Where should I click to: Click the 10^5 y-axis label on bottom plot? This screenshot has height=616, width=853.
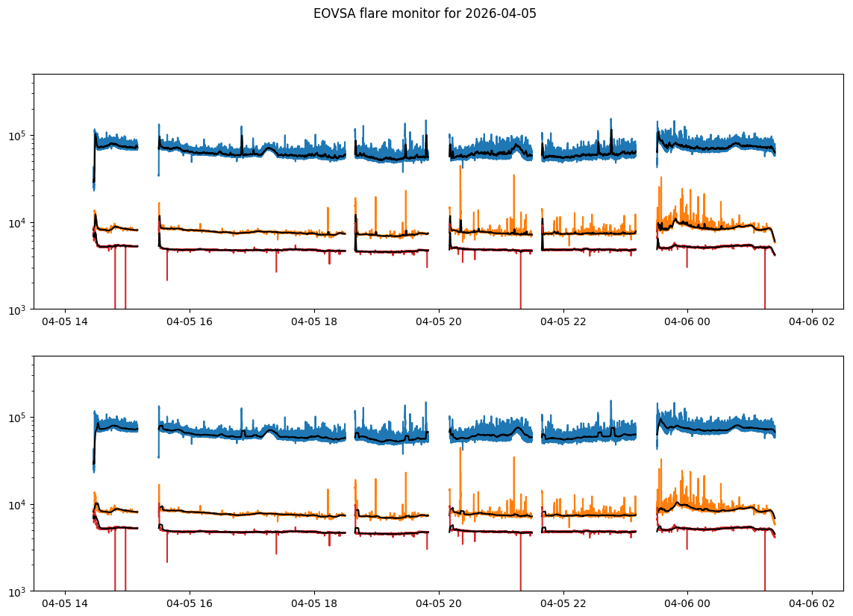pyautogui.click(x=19, y=418)
